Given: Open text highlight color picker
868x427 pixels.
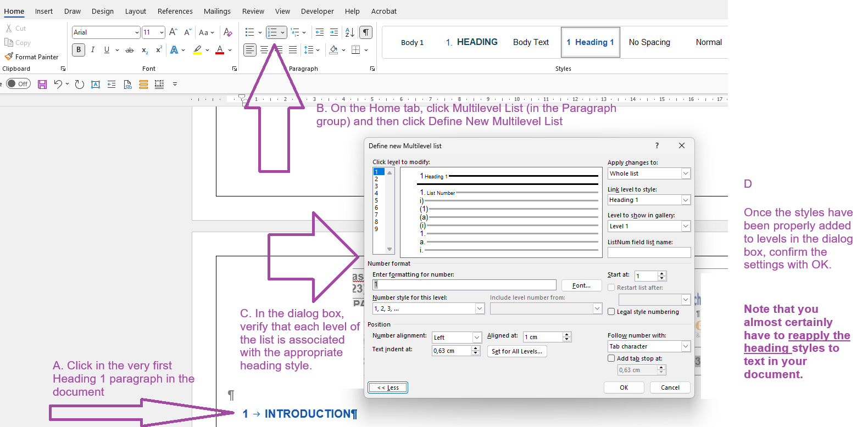Looking at the screenshot, I should pyautogui.click(x=198, y=50).
